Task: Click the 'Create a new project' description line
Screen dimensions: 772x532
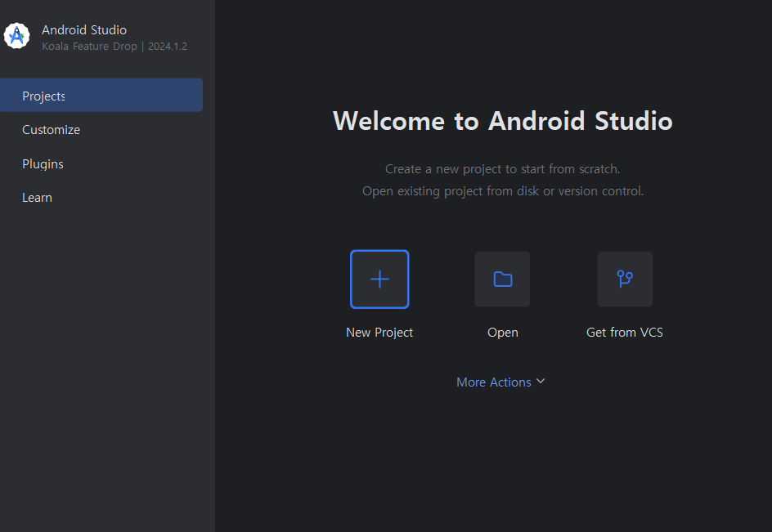Action: [503, 169]
